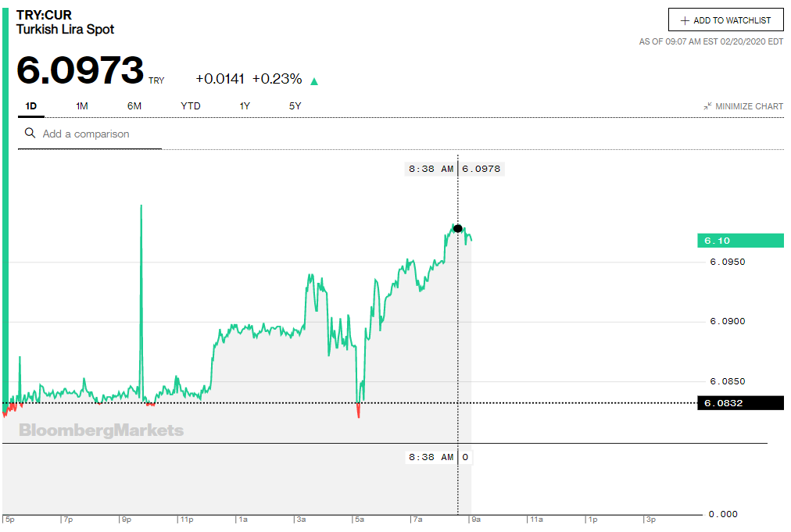This screenshot has height=532, width=791.
Task: Click the minimize chart arrows icon
Action: click(707, 106)
